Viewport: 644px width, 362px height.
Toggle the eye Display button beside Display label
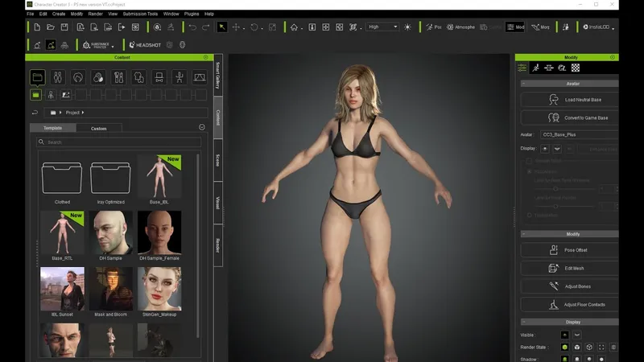(545, 149)
